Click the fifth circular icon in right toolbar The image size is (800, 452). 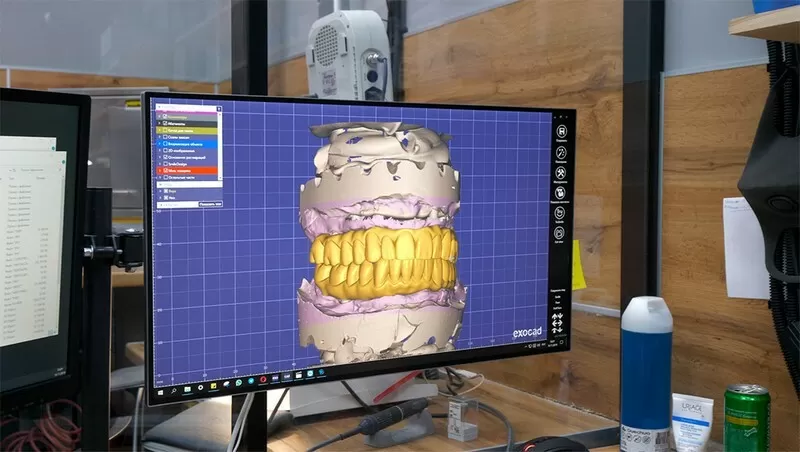tap(561, 213)
